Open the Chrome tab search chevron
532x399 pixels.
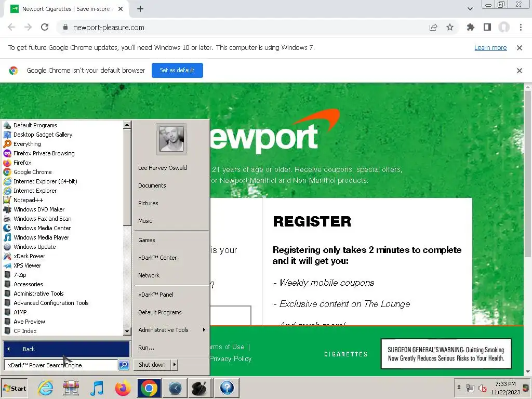pyautogui.click(x=470, y=9)
